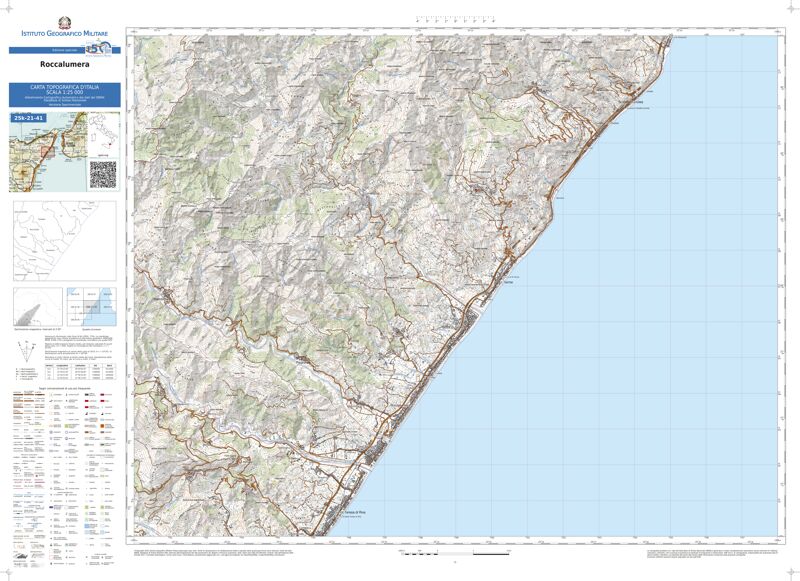Click the Istituto Geografico Militare title
Image resolution: width=800 pixels, height=581 pixels.
click(x=64, y=35)
